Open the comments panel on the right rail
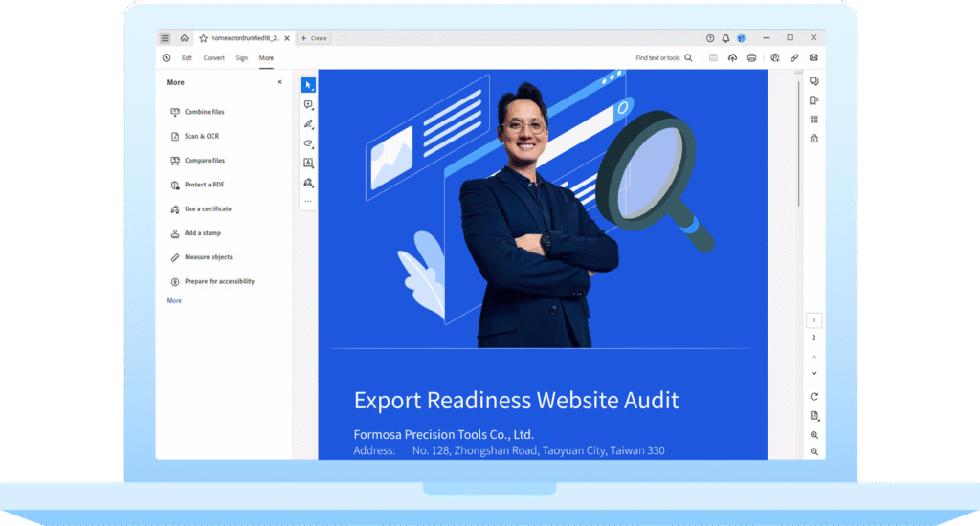 pyautogui.click(x=813, y=81)
